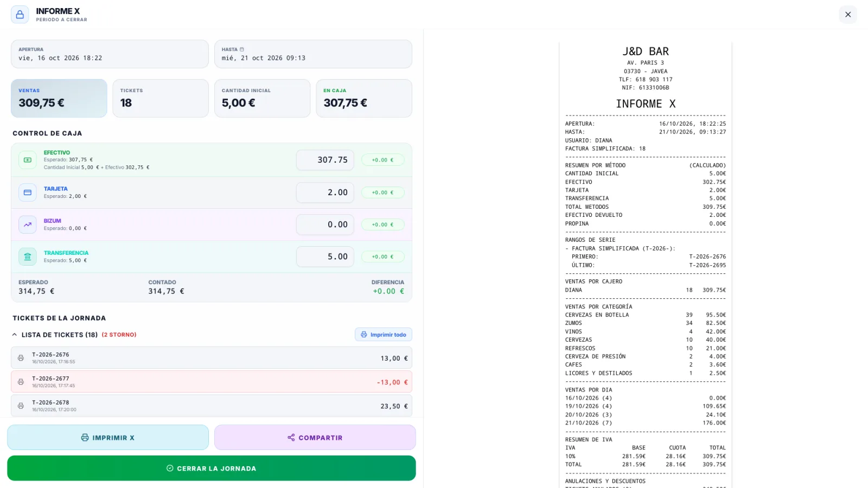This screenshot has height=488, width=868.
Task: Share the report with Compartir
Action: coord(315,438)
